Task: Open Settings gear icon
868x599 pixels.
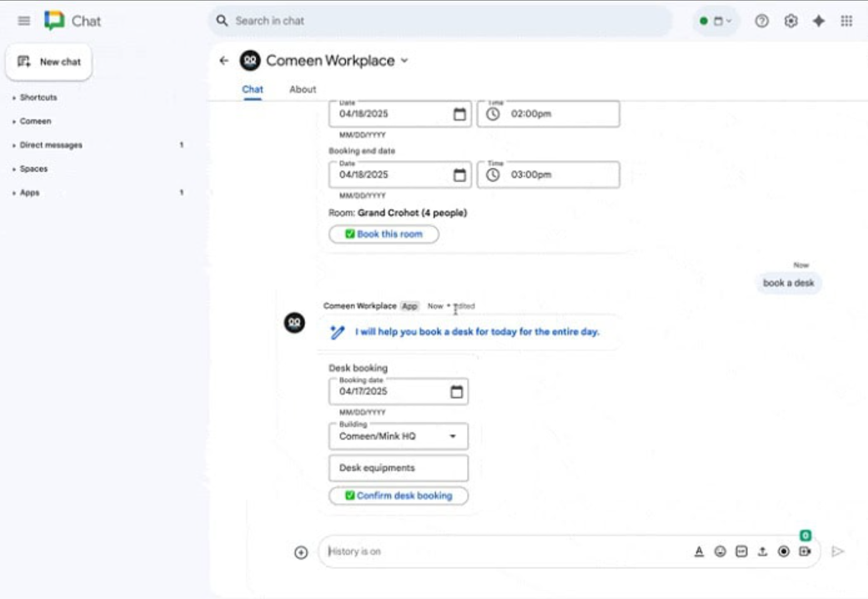Action: pyautogui.click(x=790, y=21)
